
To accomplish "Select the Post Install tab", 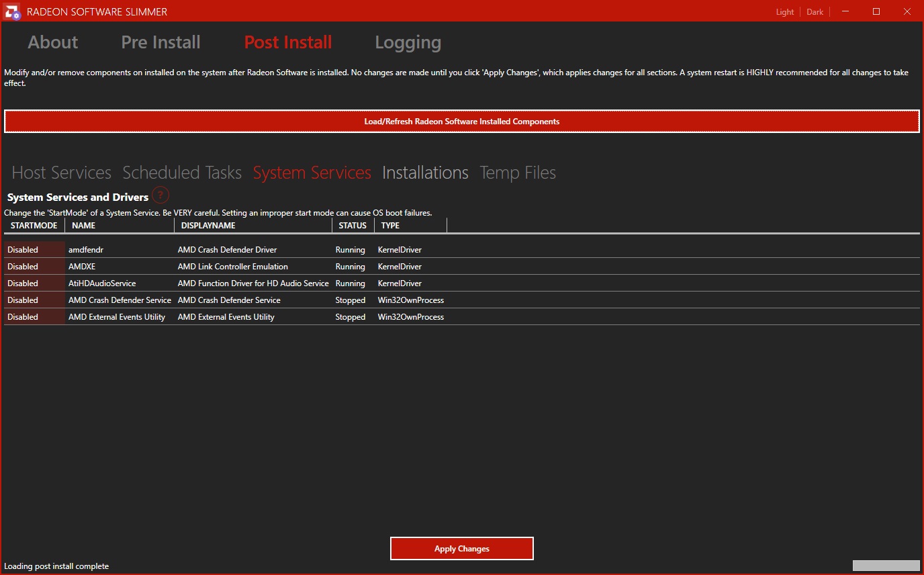I will pos(288,42).
